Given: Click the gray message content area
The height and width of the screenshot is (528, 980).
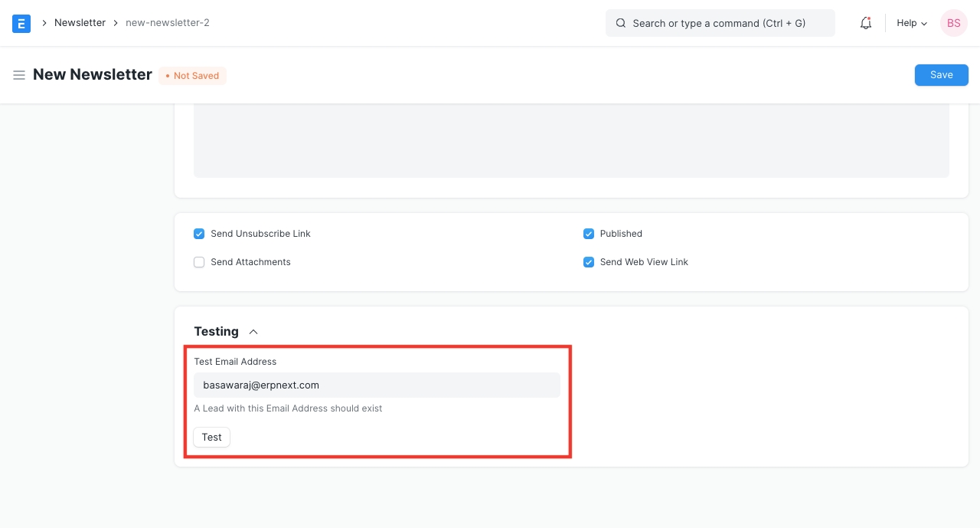Looking at the screenshot, I should tap(571, 140).
